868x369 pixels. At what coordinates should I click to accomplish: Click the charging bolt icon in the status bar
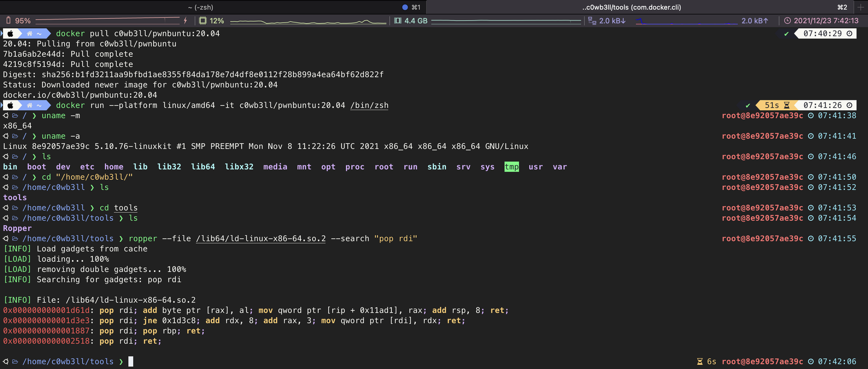185,20
